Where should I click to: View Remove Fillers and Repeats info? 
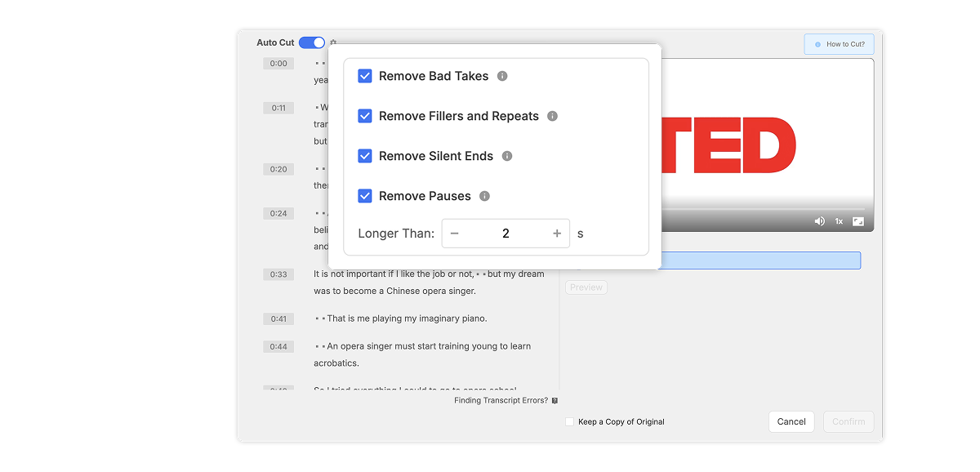(552, 116)
